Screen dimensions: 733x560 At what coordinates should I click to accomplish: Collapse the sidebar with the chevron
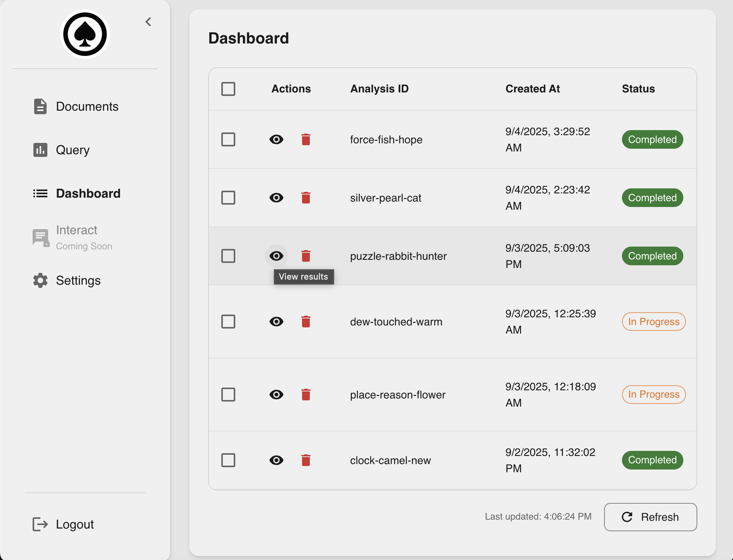[148, 22]
